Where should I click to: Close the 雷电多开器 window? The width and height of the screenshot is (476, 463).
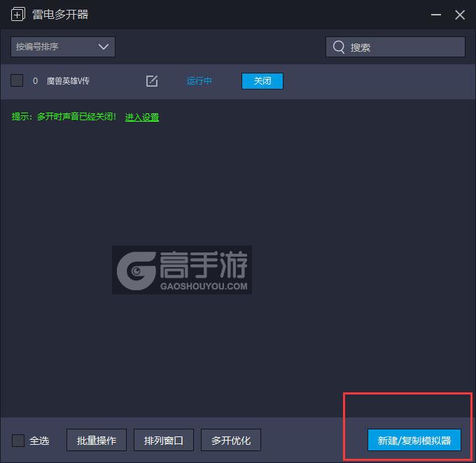click(x=460, y=15)
